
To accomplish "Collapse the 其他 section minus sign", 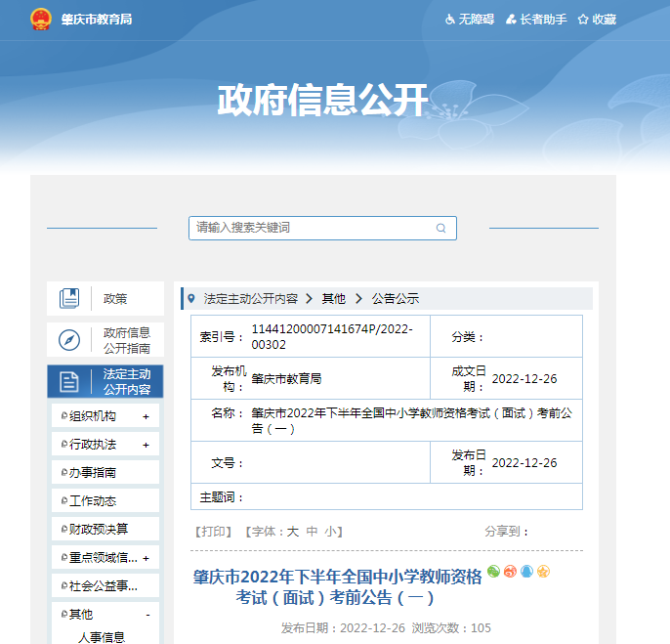I will (x=147, y=615).
